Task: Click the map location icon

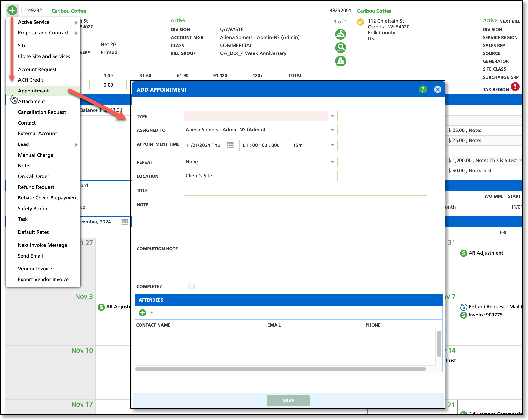Action: tap(340, 34)
